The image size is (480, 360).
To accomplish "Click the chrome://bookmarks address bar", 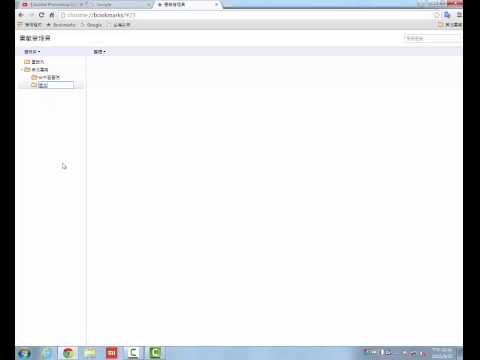I will pyautogui.click(x=247, y=15).
